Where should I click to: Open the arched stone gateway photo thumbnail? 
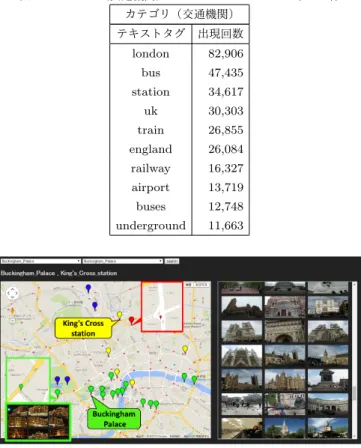tap(285, 332)
